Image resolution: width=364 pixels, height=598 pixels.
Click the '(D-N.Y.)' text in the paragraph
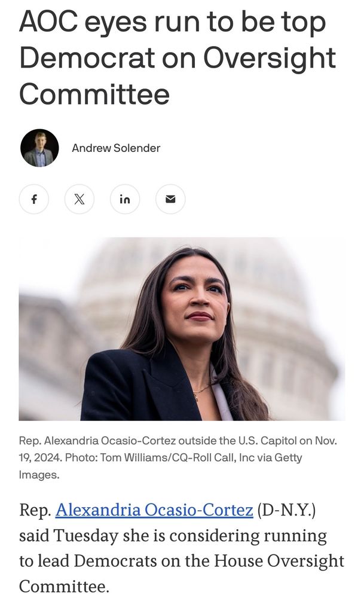tap(287, 509)
